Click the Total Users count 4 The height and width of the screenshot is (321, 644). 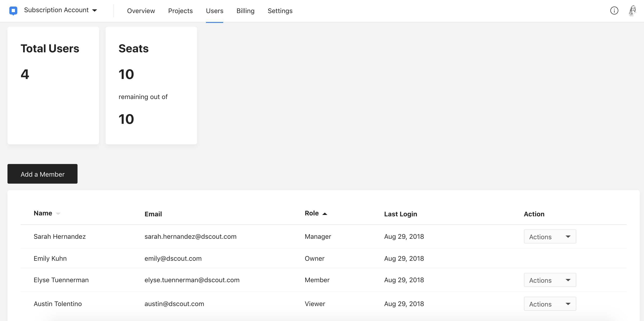point(25,74)
